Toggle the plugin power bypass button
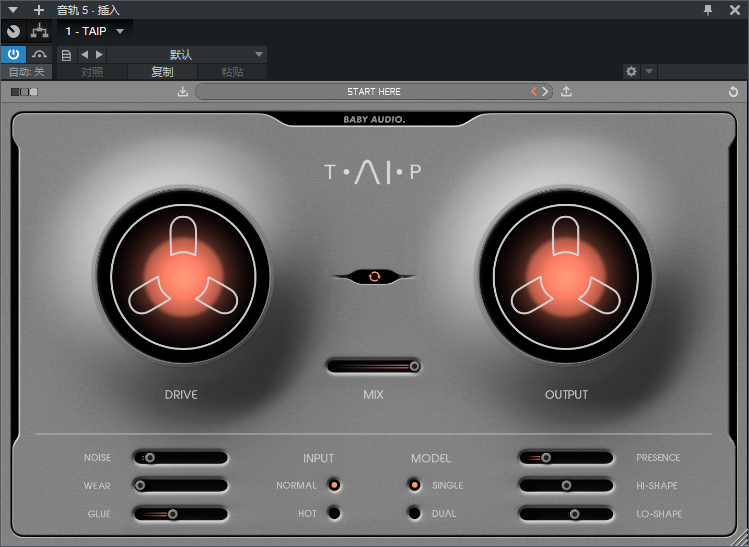This screenshot has width=749, height=547. point(13,54)
